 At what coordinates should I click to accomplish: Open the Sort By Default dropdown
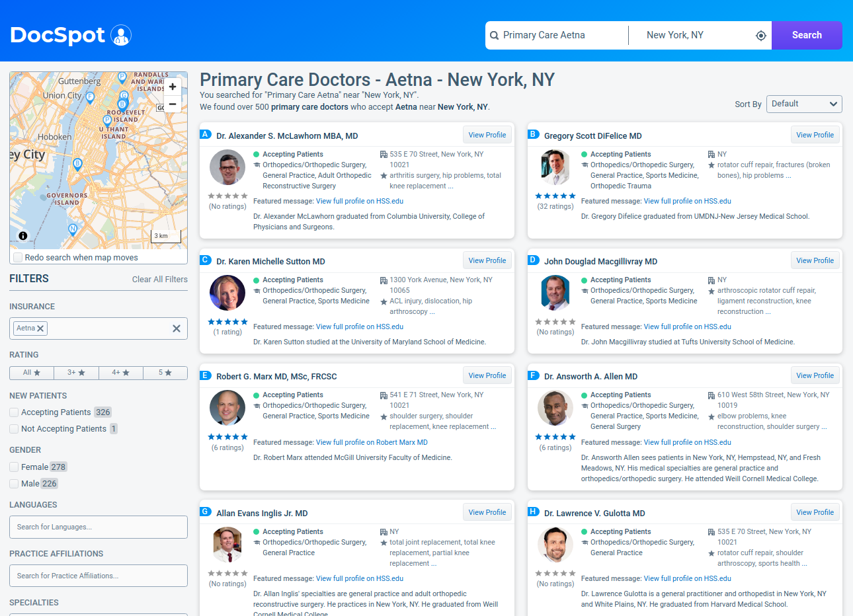[x=804, y=104]
